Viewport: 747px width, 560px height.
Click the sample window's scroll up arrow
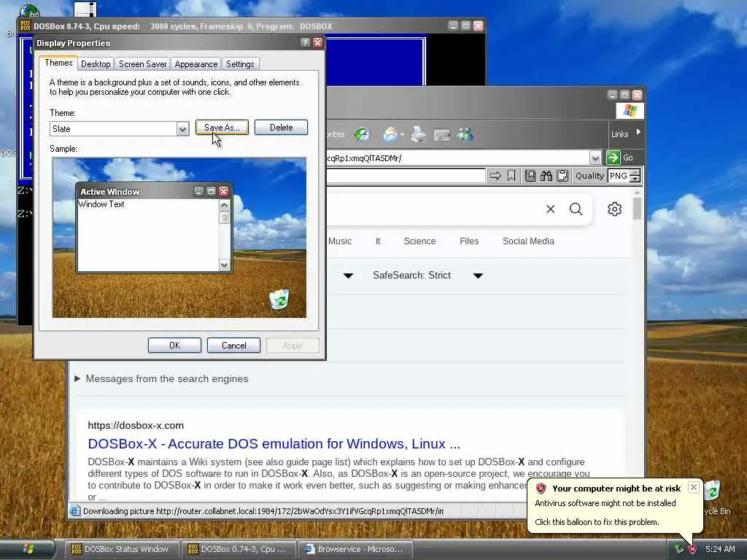point(225,205)
